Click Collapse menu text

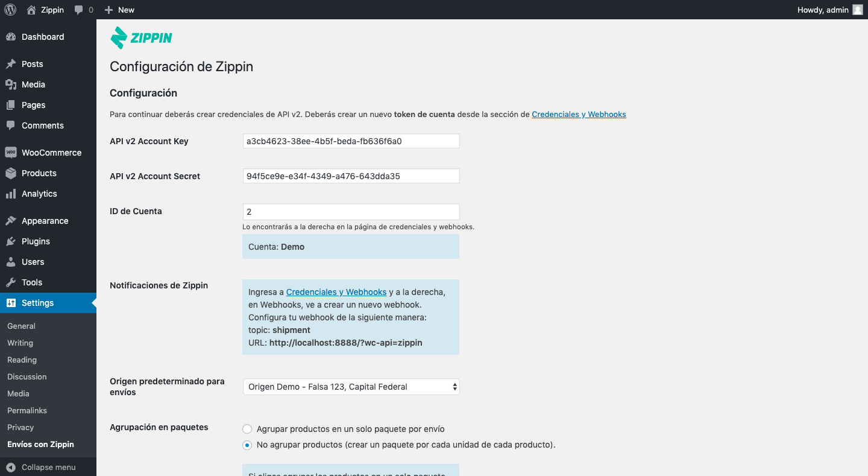coord(49,467)
